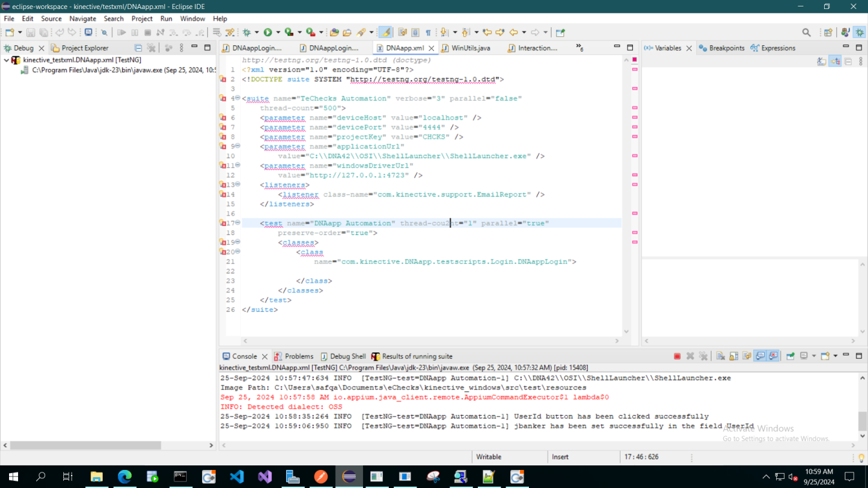Toggle Mark Occurrences highlighter button
The image size is (868, 488).
pyautogui.click(x=386, y=32)
